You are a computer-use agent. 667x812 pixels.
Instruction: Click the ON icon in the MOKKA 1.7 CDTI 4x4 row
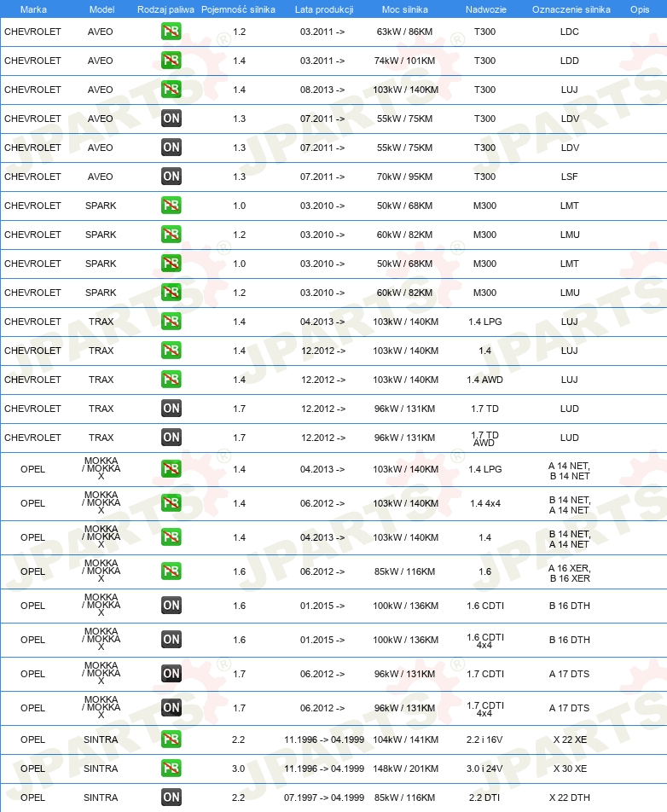pos(171,708)
